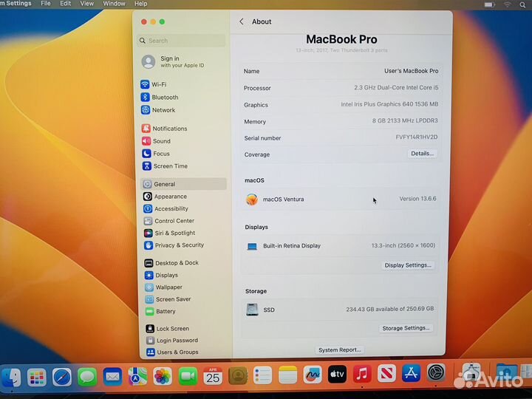Image resolution: width=532 pixels, height=399 pixels.
Task: Open the File menu
Action: 46,4
